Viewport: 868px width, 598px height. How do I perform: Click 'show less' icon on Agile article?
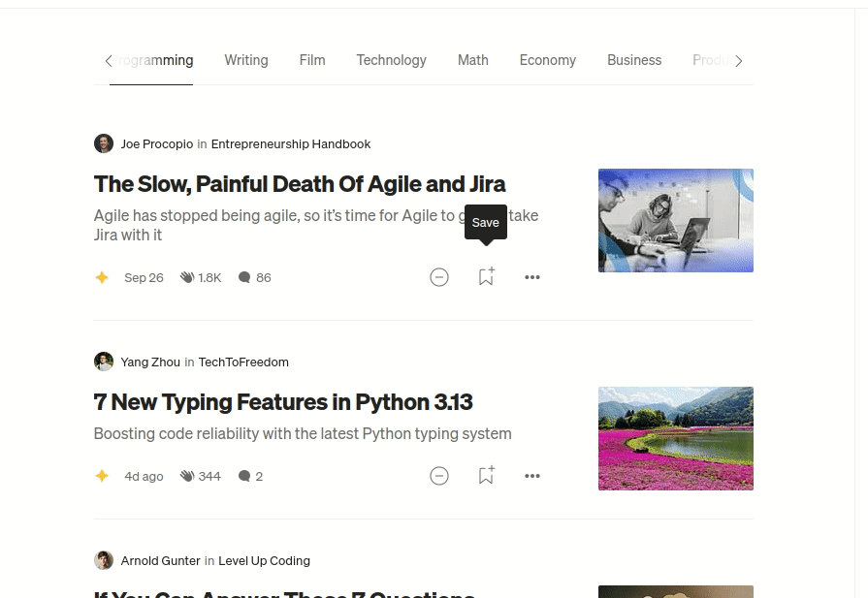[439, 277]
